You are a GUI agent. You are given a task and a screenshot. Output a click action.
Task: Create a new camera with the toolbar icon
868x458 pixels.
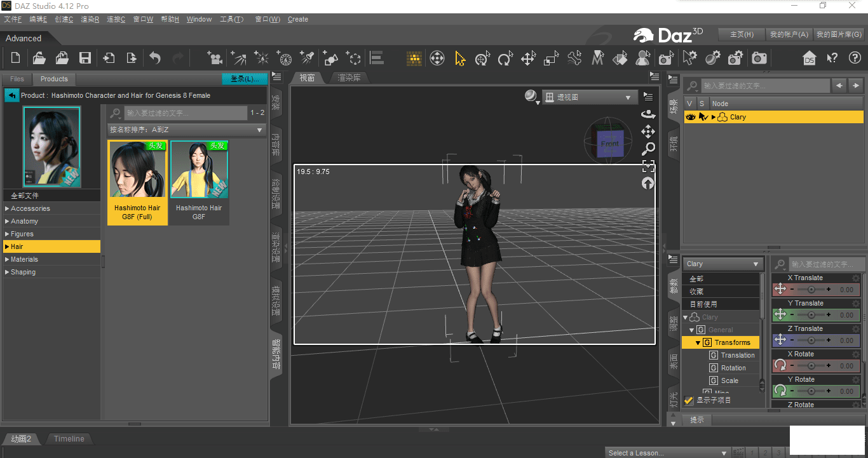point(215,58)
